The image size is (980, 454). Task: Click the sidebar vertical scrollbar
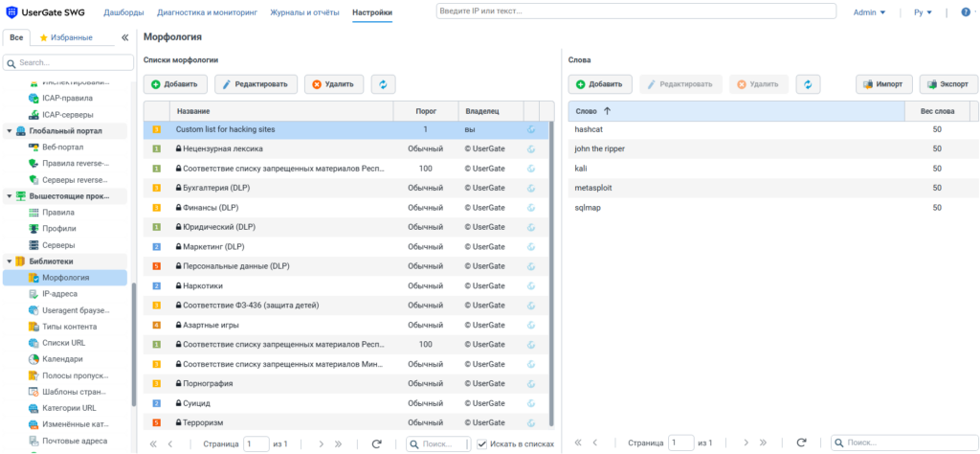click(133, 343)
